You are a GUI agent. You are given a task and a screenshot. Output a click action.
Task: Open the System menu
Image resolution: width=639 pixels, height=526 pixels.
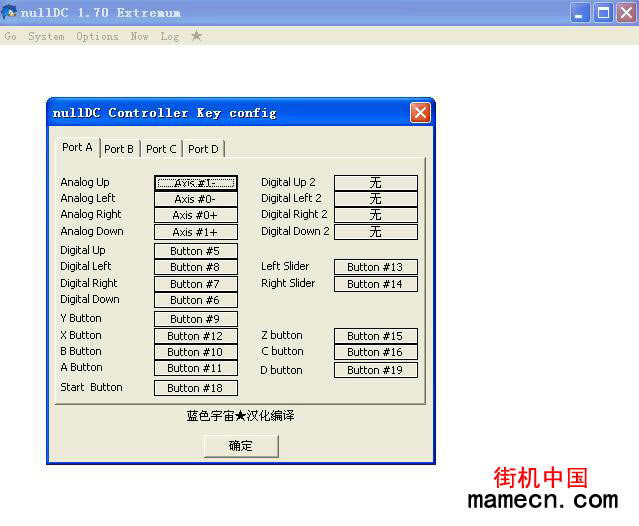point(46,36)
